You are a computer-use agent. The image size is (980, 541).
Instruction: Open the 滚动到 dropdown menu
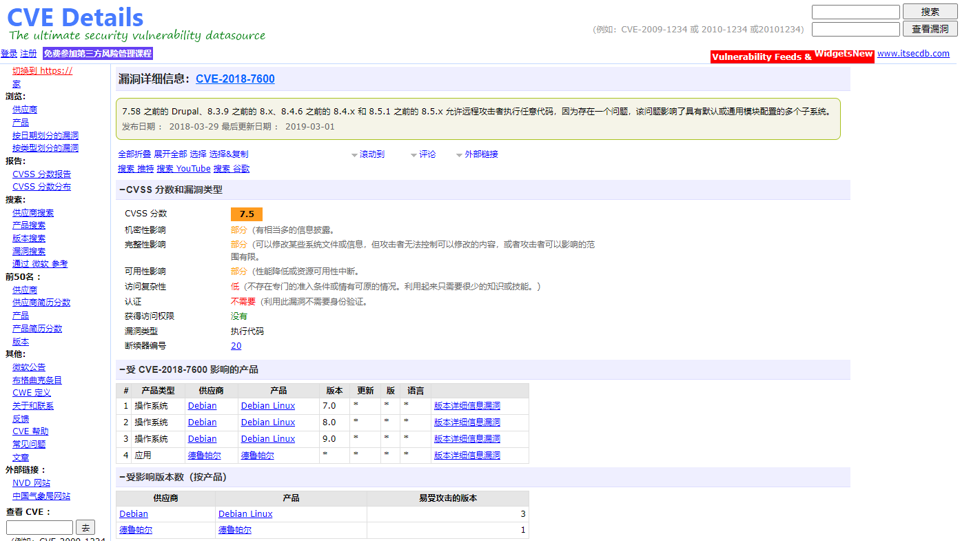(368, 154)
